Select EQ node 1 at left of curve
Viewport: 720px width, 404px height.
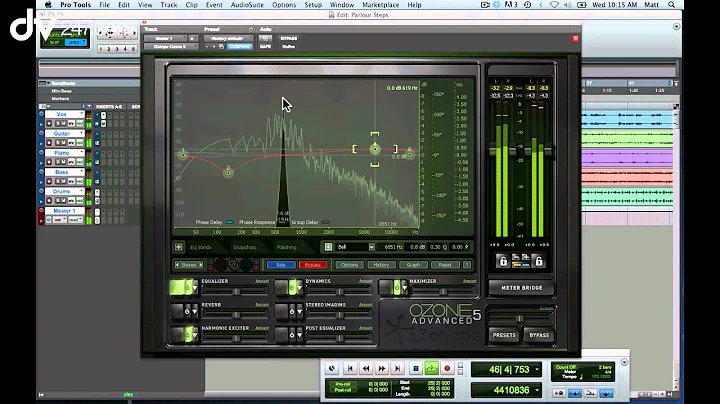(183, 155)
